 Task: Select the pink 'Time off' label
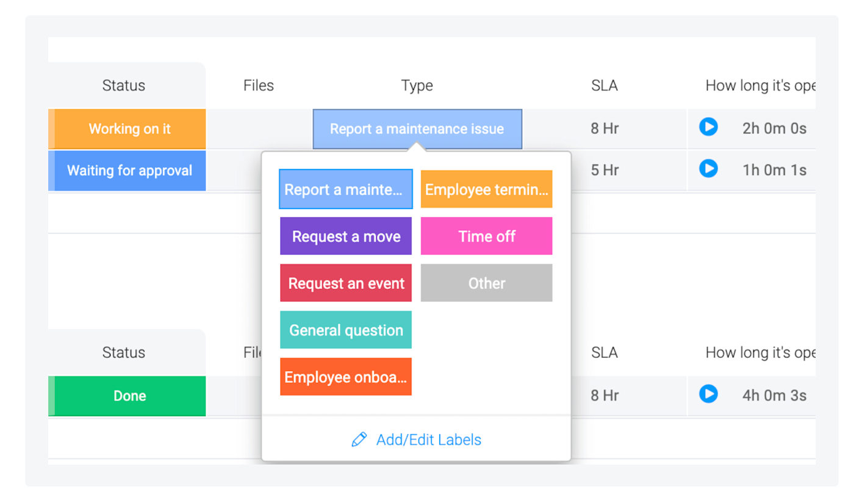[x=486, y=236]
